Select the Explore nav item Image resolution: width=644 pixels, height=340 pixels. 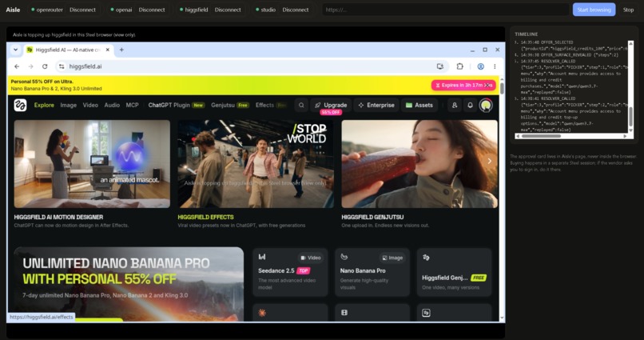pos(44,106)
